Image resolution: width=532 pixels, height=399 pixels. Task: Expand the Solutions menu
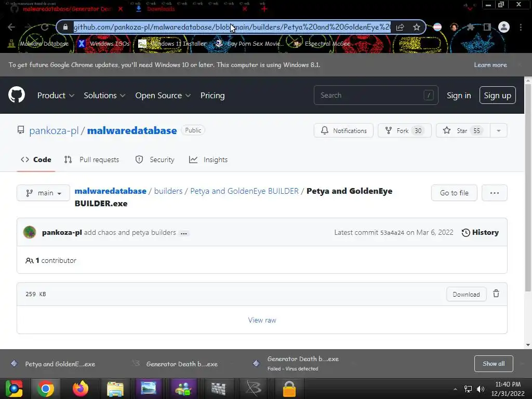[104, 96]
